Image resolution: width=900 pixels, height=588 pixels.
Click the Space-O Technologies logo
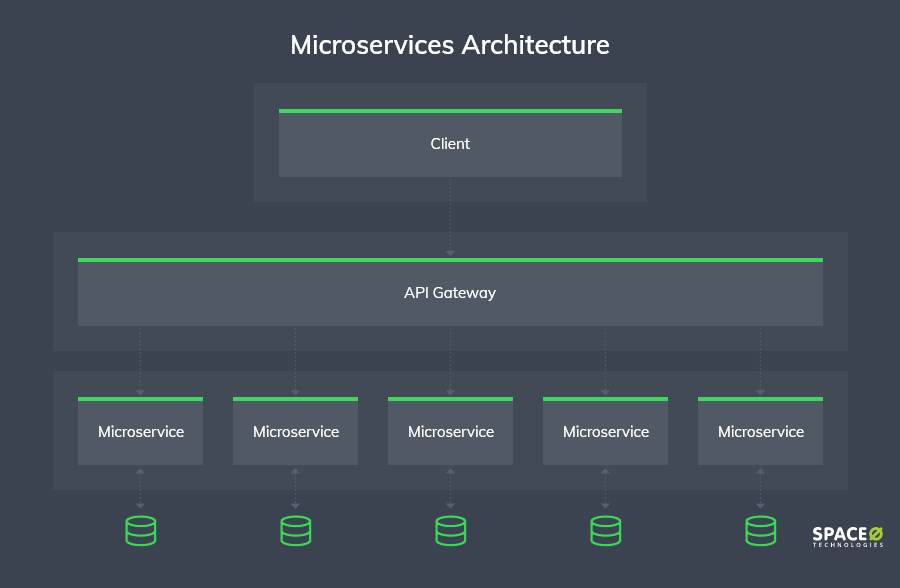click(x=848, y=537)
